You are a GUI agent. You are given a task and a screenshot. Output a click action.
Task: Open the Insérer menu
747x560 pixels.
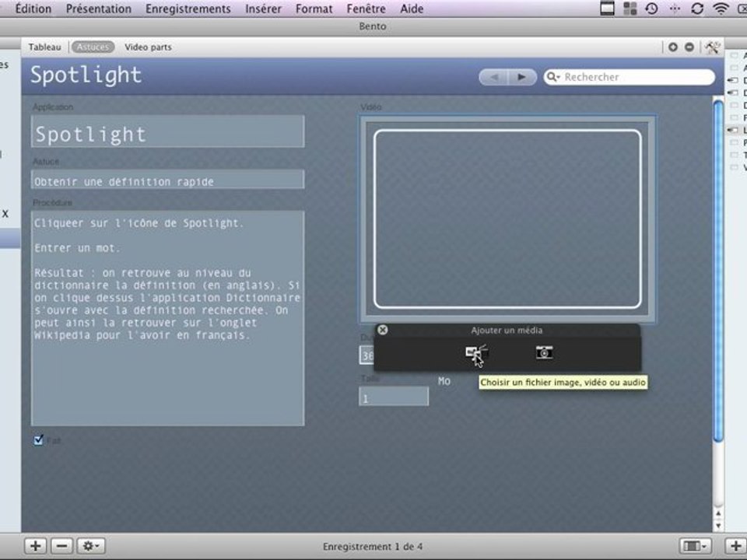point(264,9)
